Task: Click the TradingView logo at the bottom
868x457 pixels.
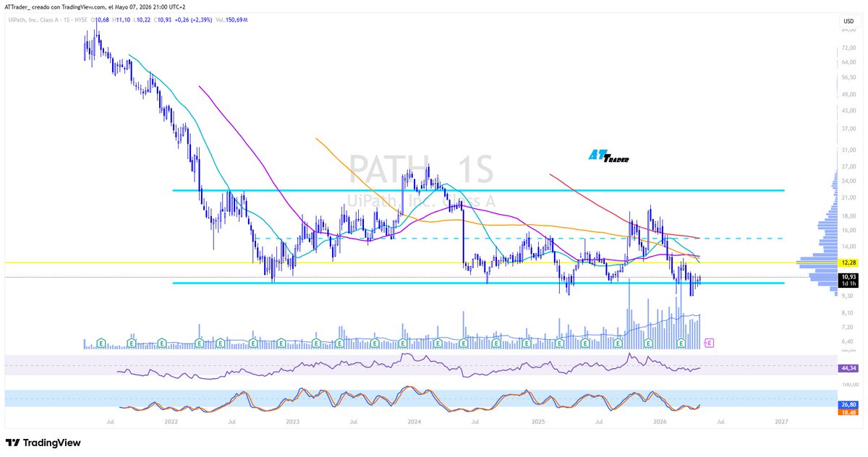Action: click(x=43, y=443)
